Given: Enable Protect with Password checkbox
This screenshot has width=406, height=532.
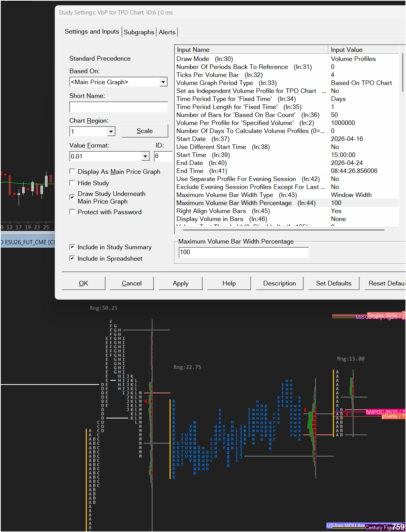Looking at the screenshot, I should pos(72,212).
